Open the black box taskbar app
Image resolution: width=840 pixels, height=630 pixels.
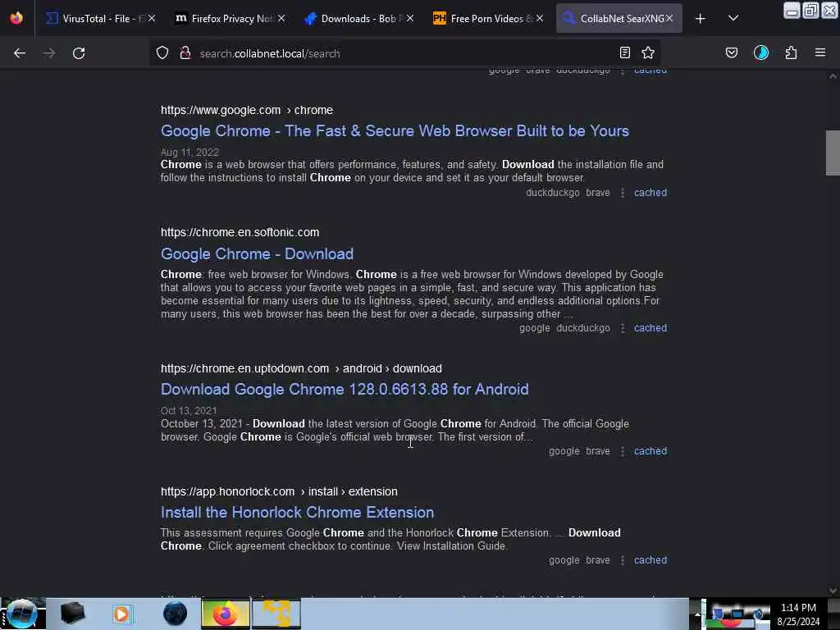point(72,614)
